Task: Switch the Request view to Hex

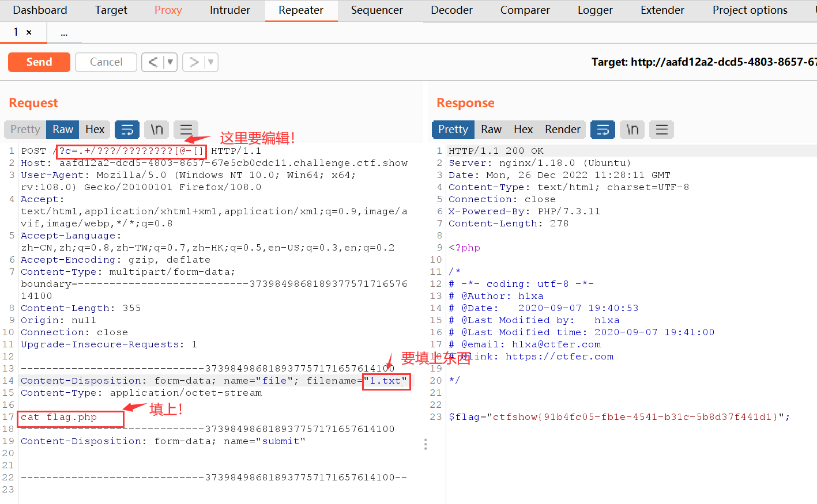Action: (x=95, y=130)
